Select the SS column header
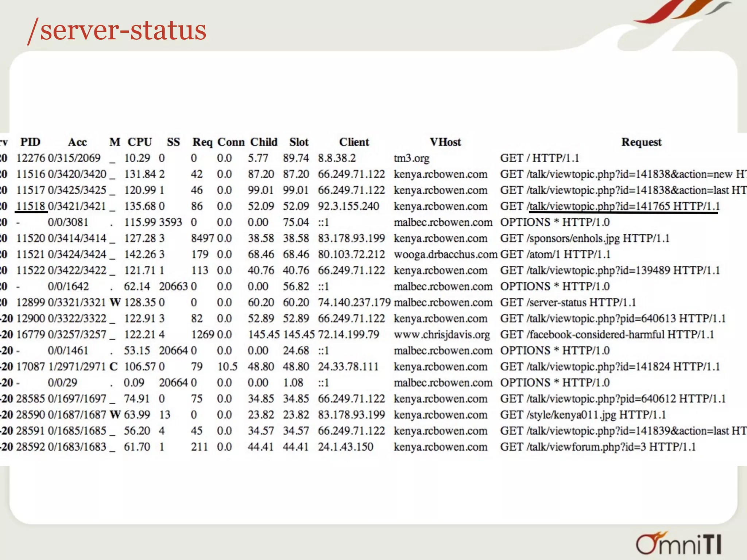 coord(174,142)
